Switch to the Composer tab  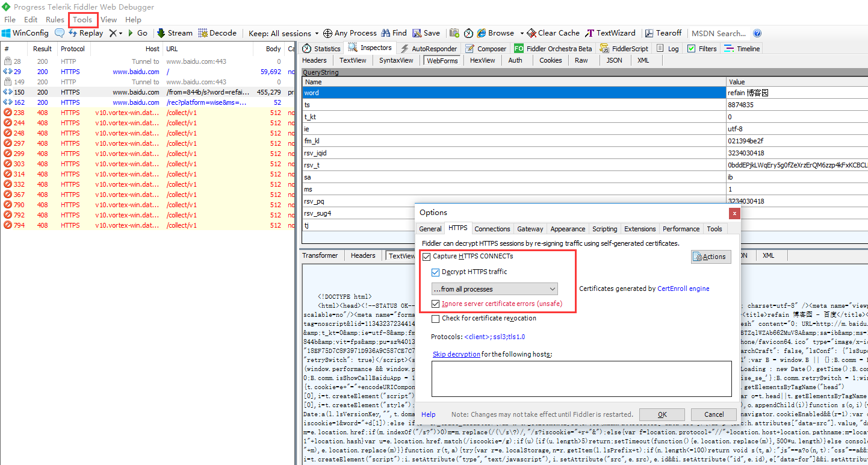[486, 49]
